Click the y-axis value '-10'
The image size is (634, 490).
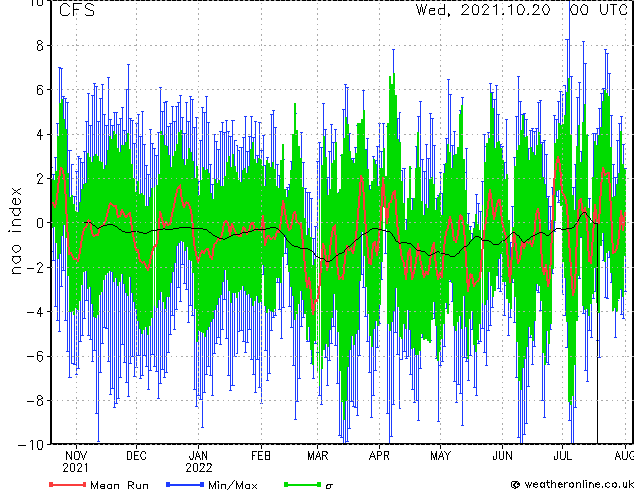31,445
